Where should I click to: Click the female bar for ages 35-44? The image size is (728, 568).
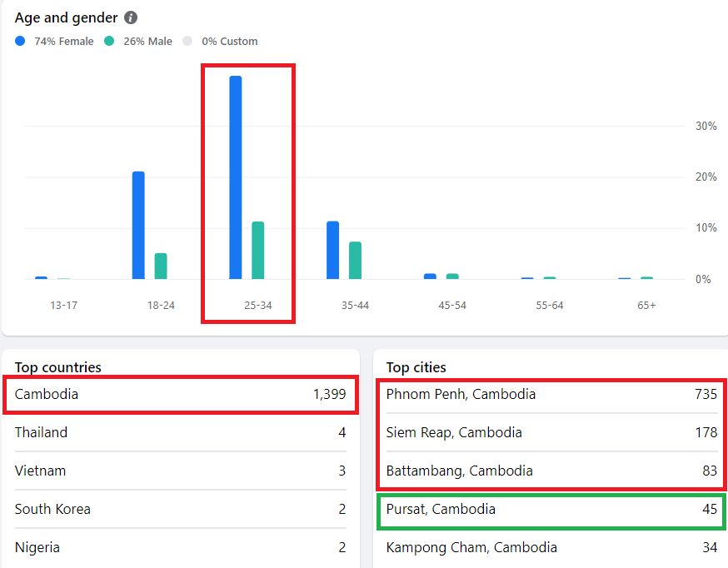point(333,250)
